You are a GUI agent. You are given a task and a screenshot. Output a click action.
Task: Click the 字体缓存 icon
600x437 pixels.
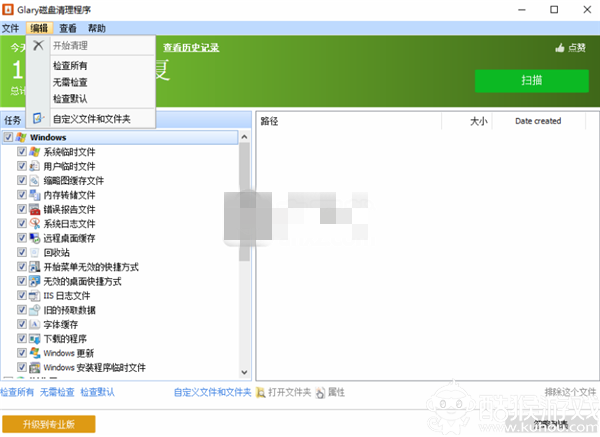click(34, 324)
